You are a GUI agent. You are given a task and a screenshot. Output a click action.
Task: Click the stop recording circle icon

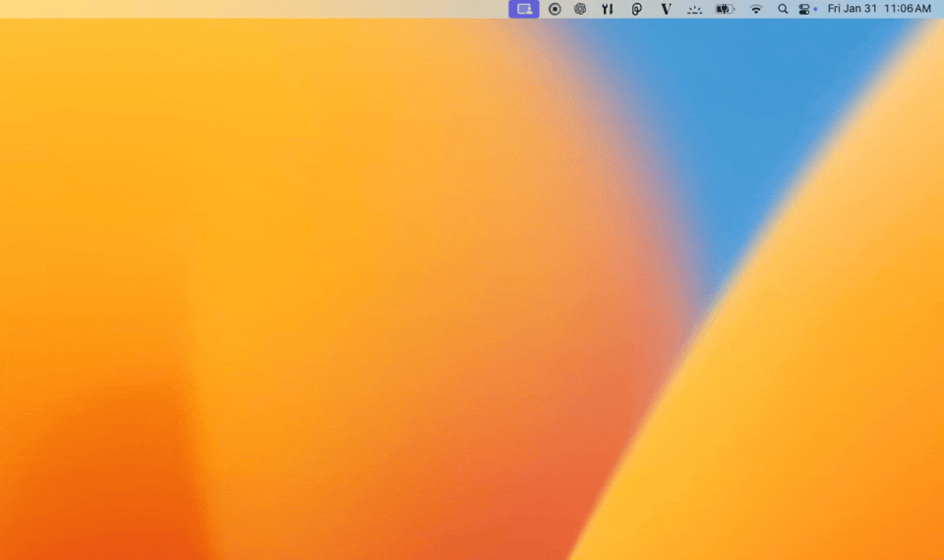(x=555, y=9)
